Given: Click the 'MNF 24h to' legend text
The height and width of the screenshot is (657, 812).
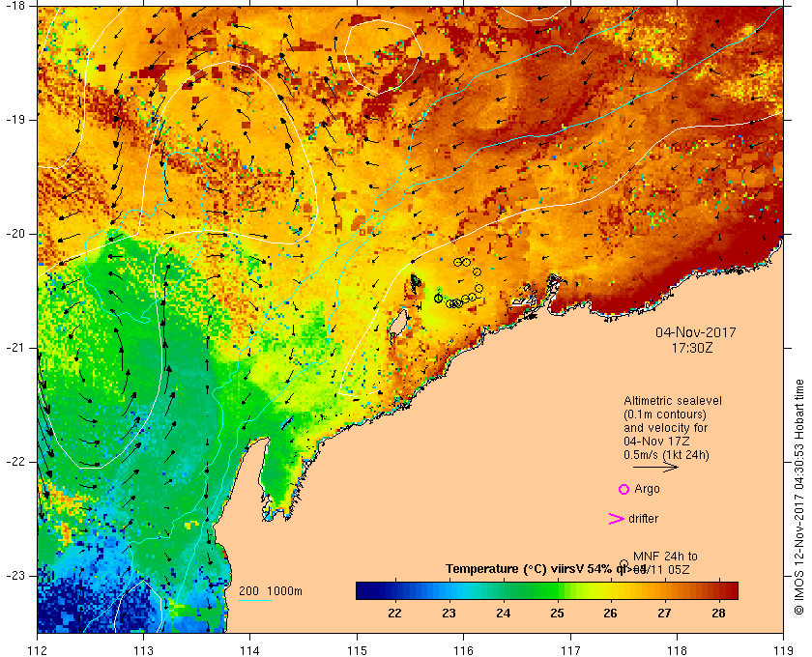Looking at the screenshot, I should 665,557.
